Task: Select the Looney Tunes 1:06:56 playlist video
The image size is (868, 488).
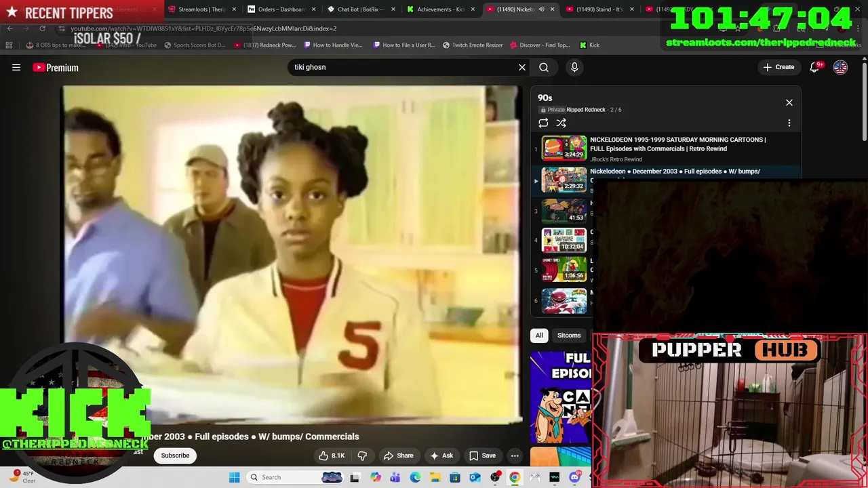Action: pos(564,270)
